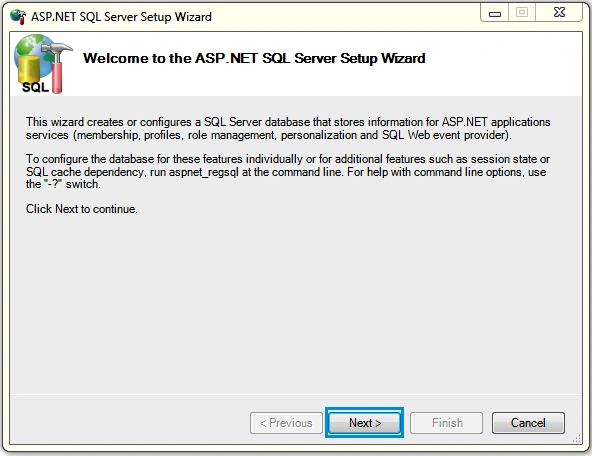Click the paragraph mentioning aspnet_regsql
Viewport: 592px width, 456px height.
pyautogui.click(x=288, y=171)
